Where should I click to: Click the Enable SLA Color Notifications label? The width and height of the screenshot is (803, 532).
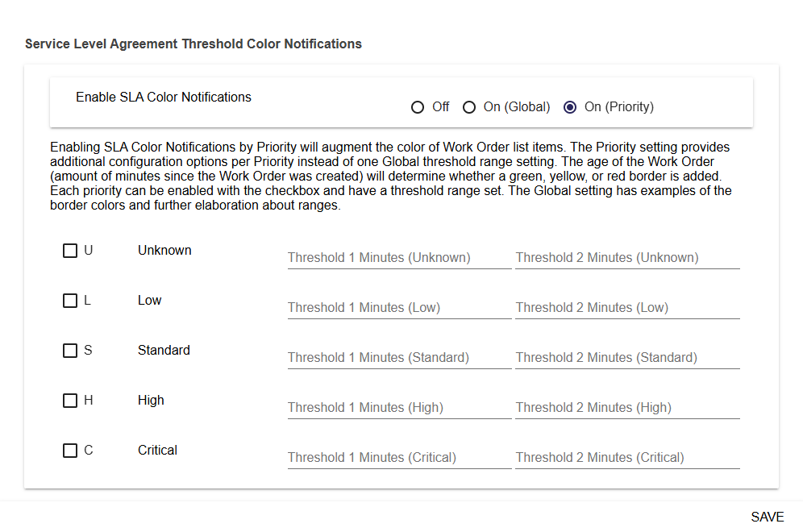coord(163,97)
